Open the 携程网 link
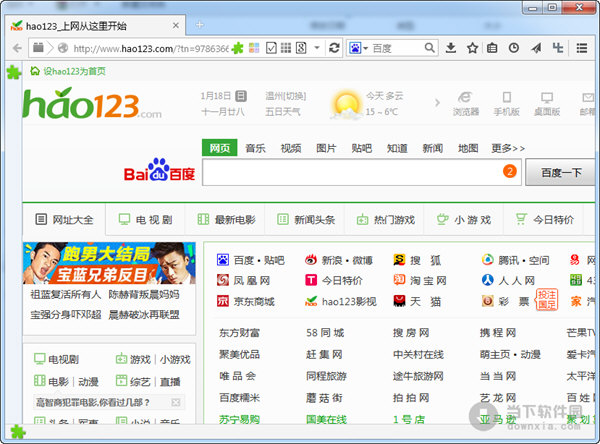600x444 pixels. coord(498,333)
